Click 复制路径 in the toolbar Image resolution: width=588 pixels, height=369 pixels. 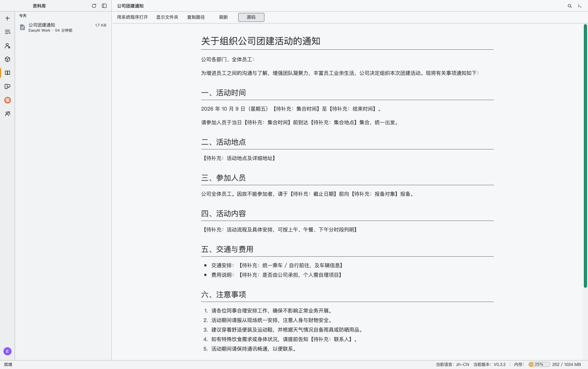coord(196,17)
